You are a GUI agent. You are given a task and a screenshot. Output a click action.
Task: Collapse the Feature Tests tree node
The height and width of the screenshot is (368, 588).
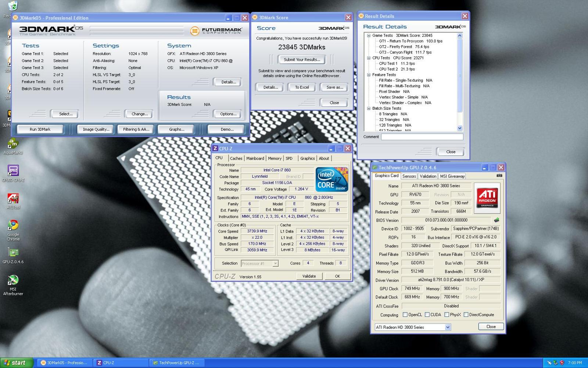(369, 75)
